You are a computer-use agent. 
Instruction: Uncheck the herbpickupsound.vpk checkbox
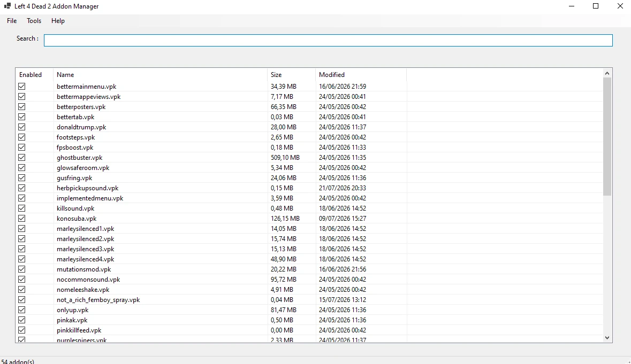click(x=22, y=188)
